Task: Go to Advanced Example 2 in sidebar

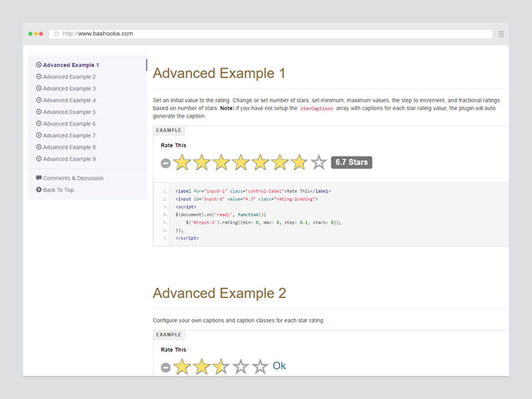Action: (66, 76)
